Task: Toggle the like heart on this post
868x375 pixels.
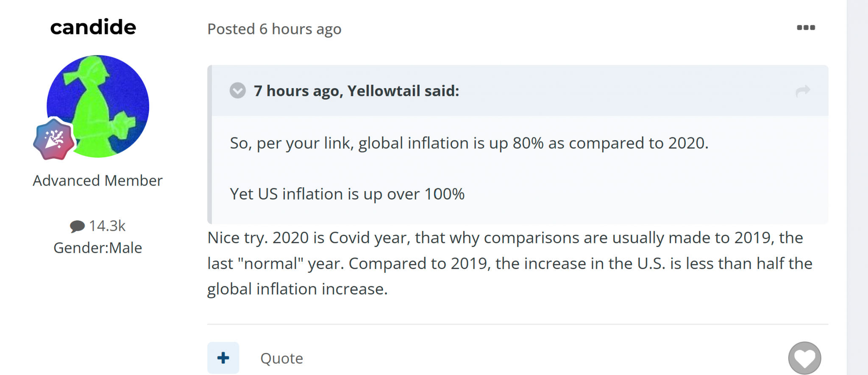Action: (x=805, y=357)
